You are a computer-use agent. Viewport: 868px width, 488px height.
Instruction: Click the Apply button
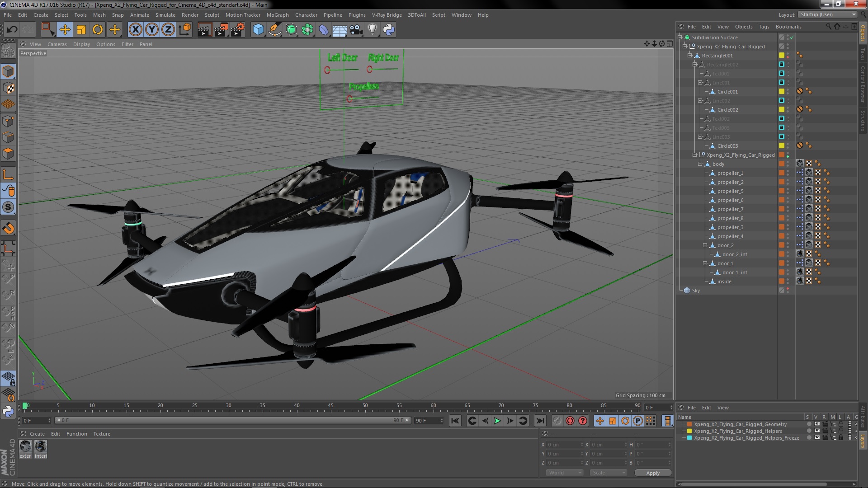pyautogui.click(x=653, y=473)
